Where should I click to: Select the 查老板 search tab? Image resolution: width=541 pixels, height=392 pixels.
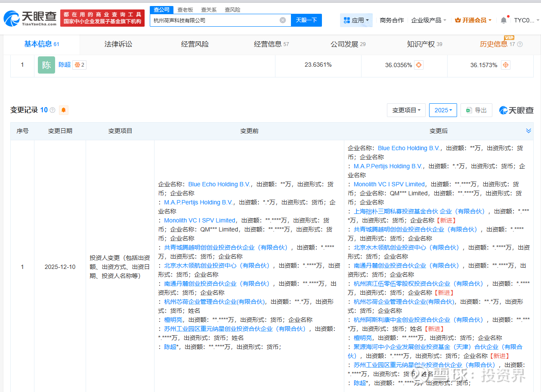click(x=185, y=9)
